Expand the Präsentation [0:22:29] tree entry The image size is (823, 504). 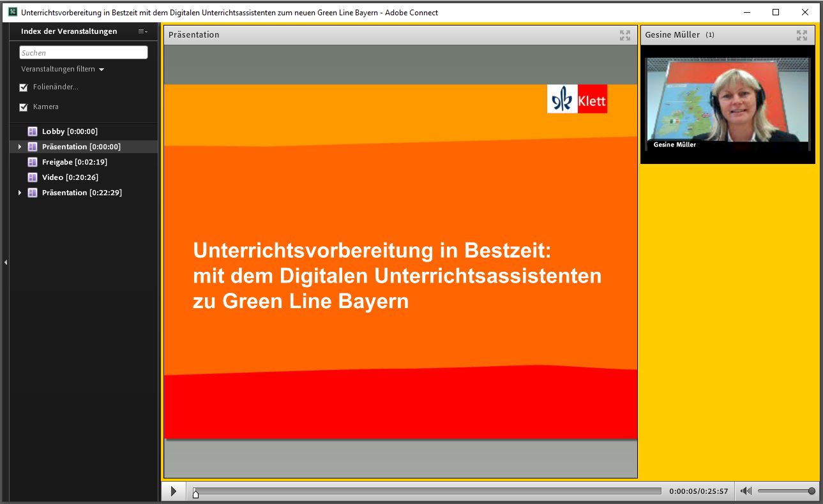coord(20,193)
